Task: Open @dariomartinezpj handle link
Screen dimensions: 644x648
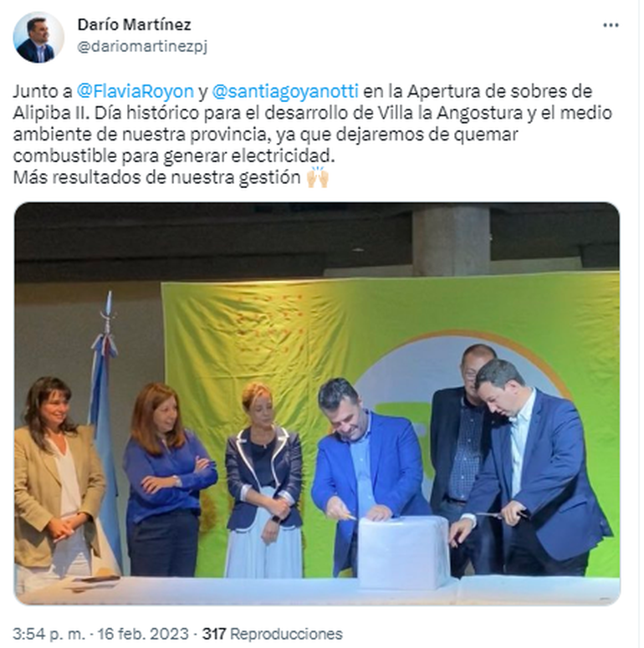Action: click(x=142, y=46)
